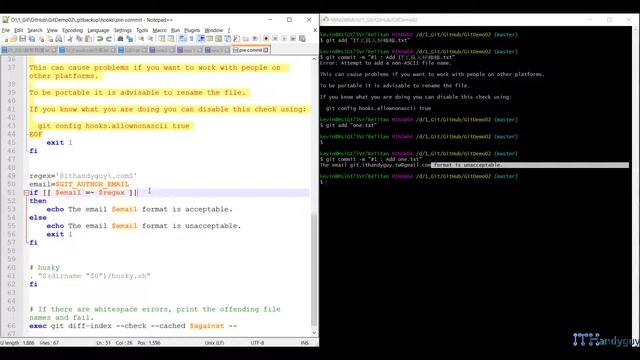Image resolution: width=640 pixels, height=360 pixels.
Task: Toggle synchronized vertical scrolling
Action: (162, 39)
